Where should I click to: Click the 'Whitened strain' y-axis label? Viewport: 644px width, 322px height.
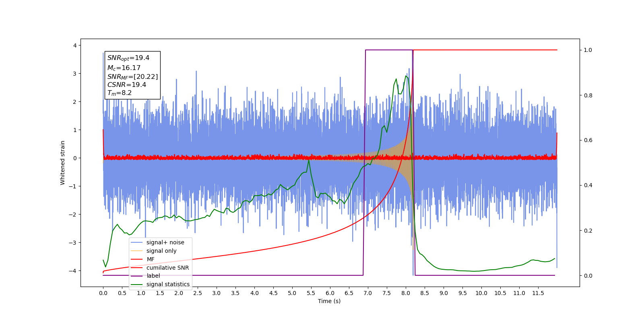pyautogui.click(x=63, y=163)
